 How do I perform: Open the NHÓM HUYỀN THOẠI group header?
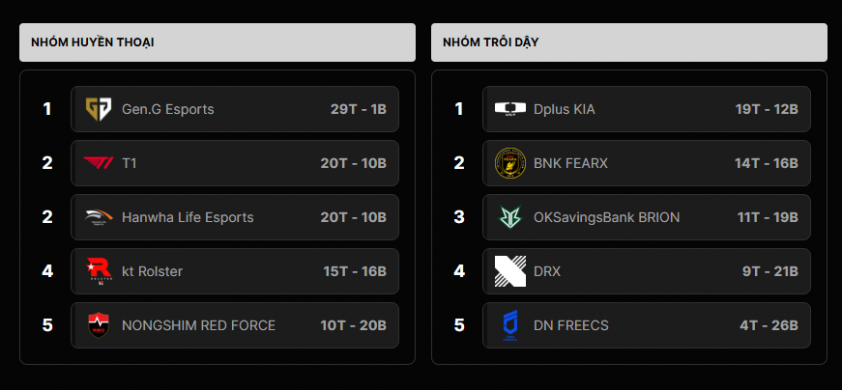93,42
